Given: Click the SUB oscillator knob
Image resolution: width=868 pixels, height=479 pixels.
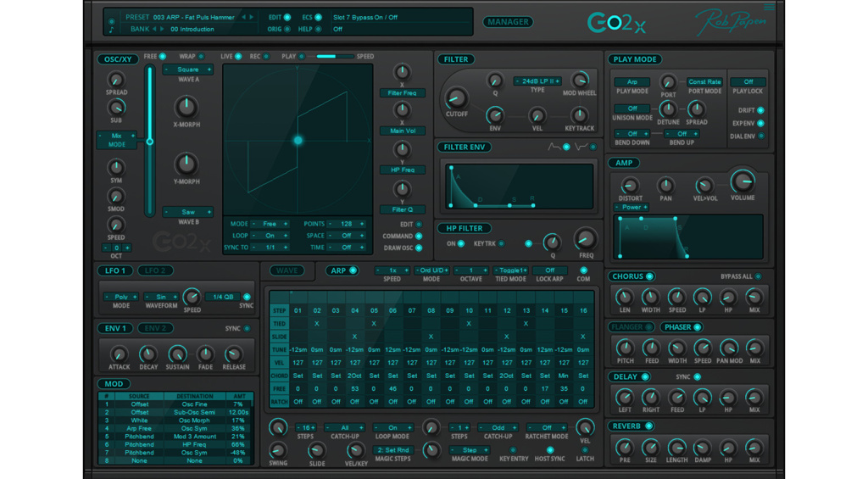Looking at the screenshot, I should pyautogui.click(x=115, y=108).
